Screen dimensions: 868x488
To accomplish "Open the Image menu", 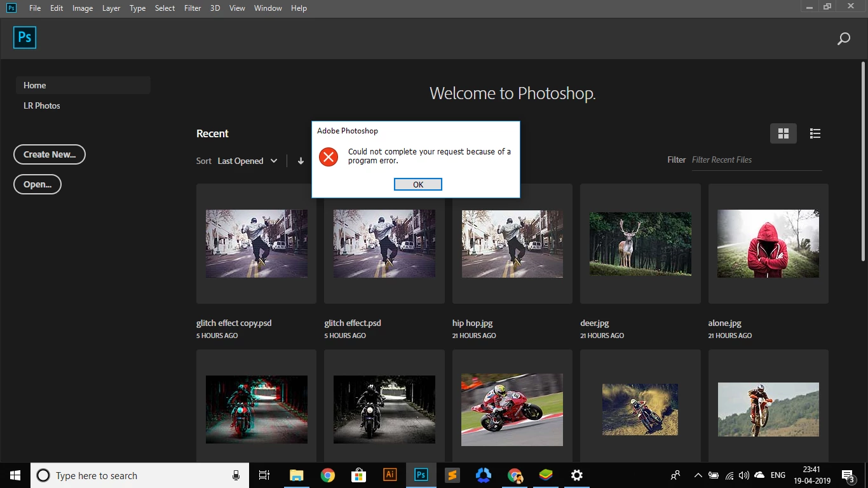I will [83, 8].
